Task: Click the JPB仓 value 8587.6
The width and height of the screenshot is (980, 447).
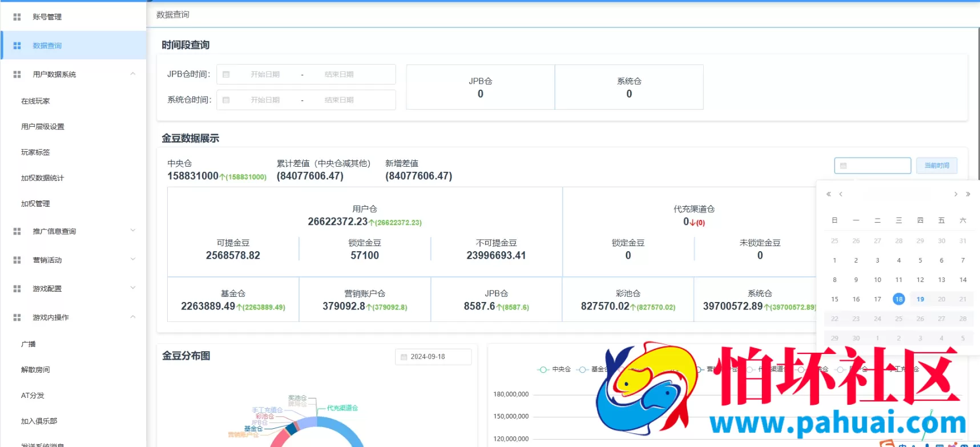Action: pos(479,306)
